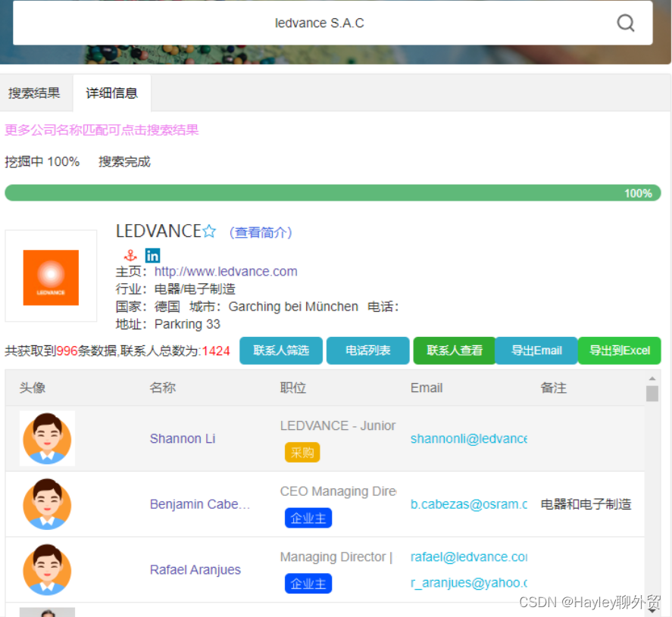Click the search box containing ledvance S.A.C

click(333, 23)
